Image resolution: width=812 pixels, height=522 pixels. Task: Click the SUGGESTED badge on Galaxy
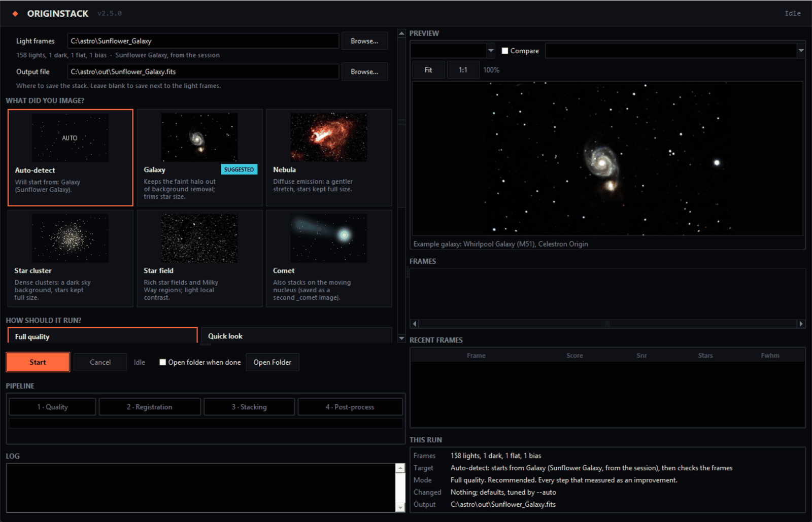point(239,169)
